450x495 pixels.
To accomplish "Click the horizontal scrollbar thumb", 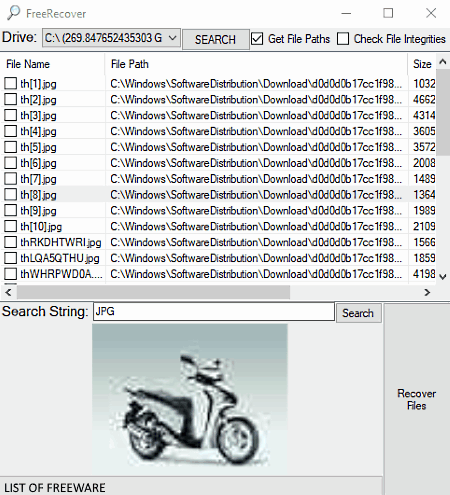I will [153, 292].
